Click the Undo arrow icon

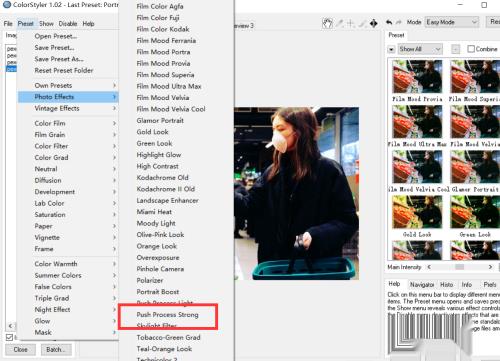click(x=389, y=22)
